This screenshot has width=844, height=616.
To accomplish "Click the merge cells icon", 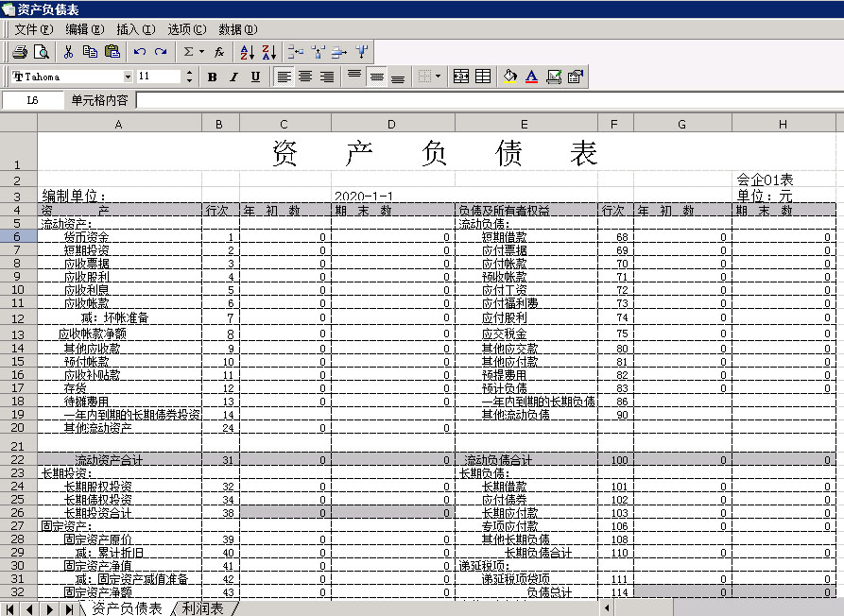I will tap(461, 77).
